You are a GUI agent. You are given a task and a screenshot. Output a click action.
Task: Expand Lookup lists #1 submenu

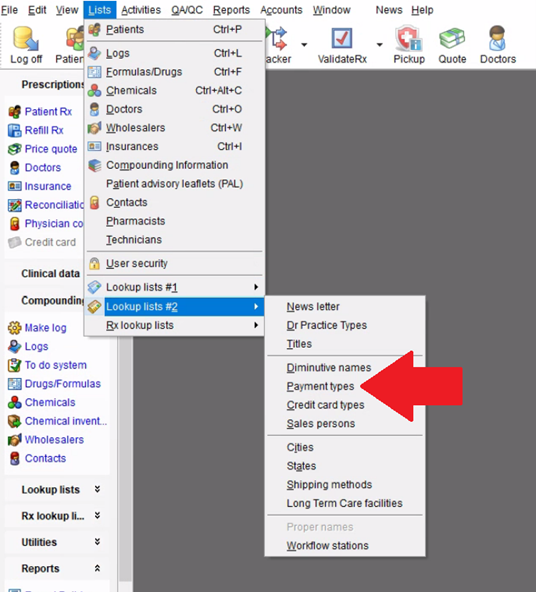point(174,287)
